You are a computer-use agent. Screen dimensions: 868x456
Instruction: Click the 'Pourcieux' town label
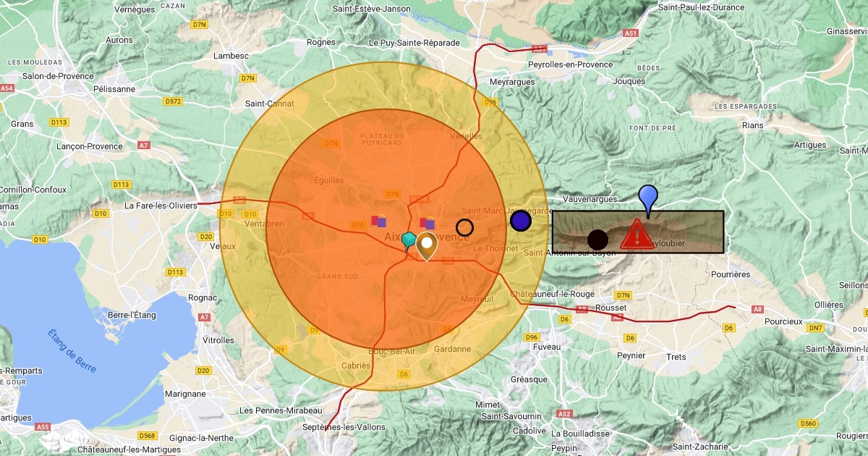pos(784,321)
